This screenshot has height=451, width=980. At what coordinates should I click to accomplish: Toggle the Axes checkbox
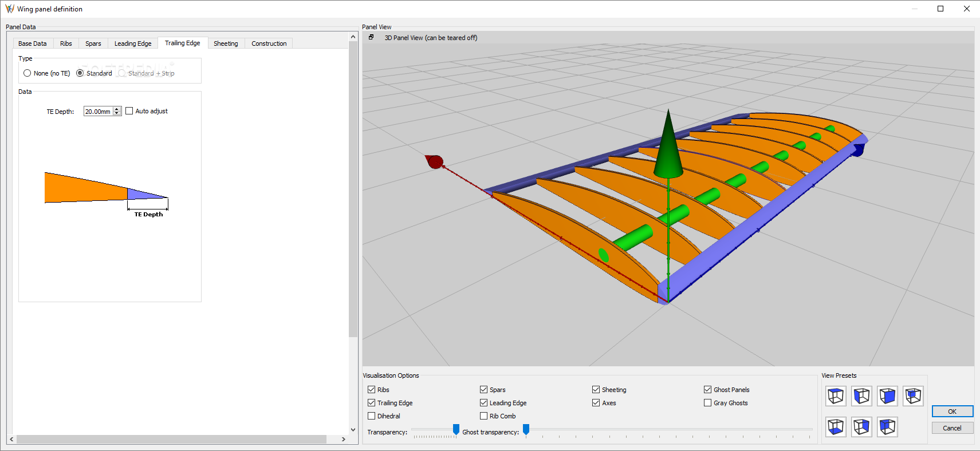pyautogui.click(x=596, y=402)
